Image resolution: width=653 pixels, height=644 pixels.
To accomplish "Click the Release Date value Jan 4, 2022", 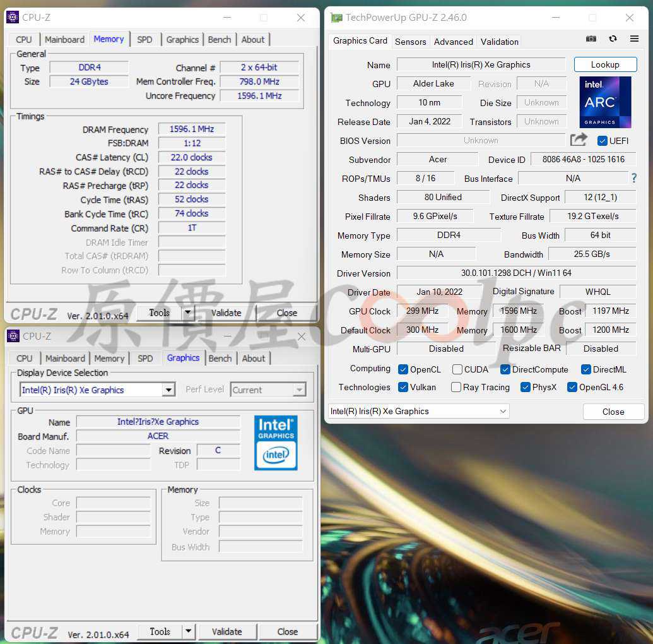I will [430, 121].
